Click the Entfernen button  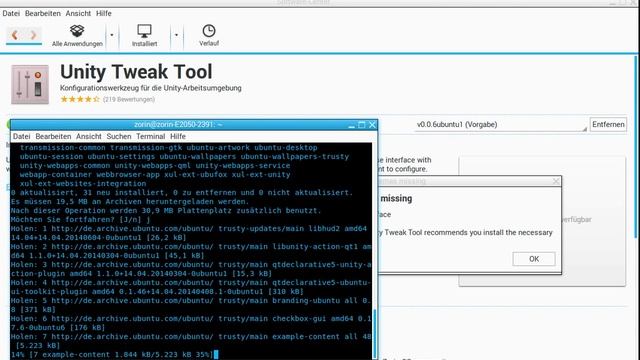coord(608,124)
